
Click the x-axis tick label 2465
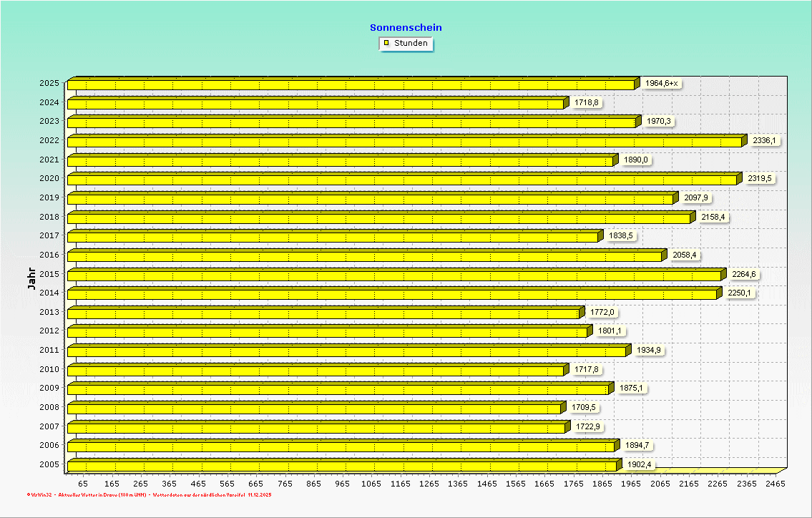(775, 484)
